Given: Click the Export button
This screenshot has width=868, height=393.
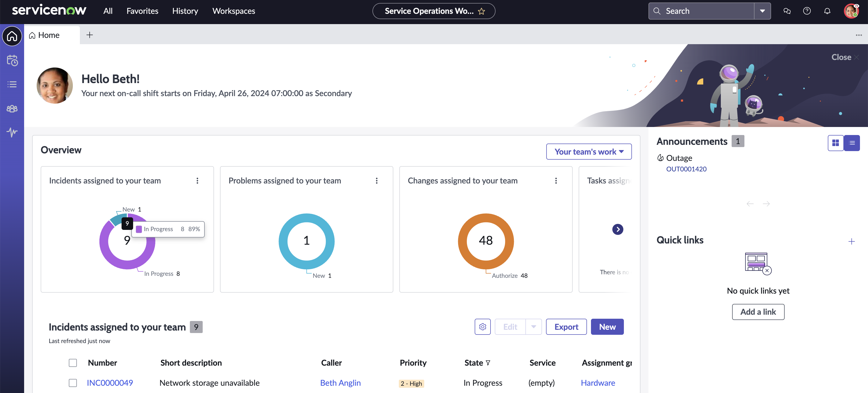Looking at the screenshot, I should click(566, 327).
